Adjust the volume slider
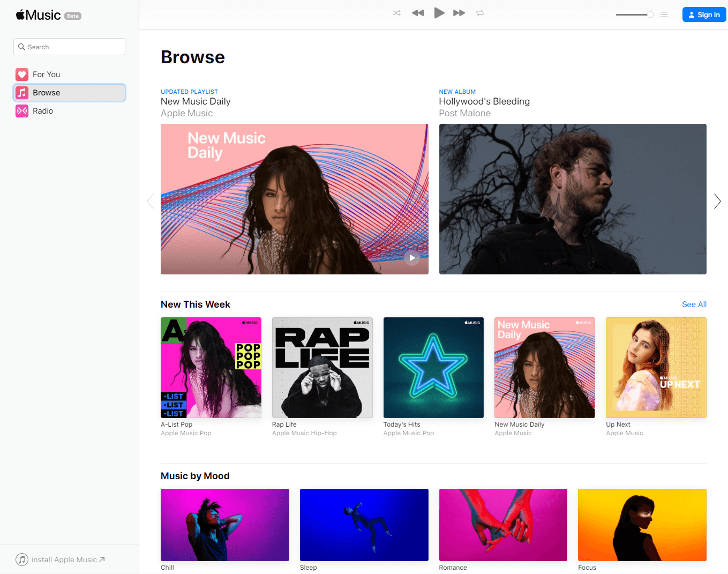 click(635, 14)
